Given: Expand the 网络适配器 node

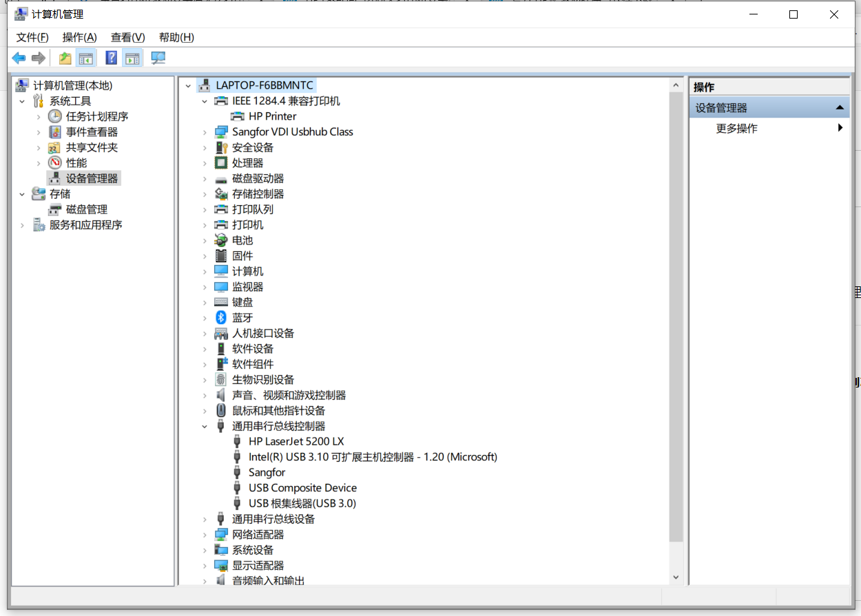Looking at the screenshot, I should coord(205,535).
